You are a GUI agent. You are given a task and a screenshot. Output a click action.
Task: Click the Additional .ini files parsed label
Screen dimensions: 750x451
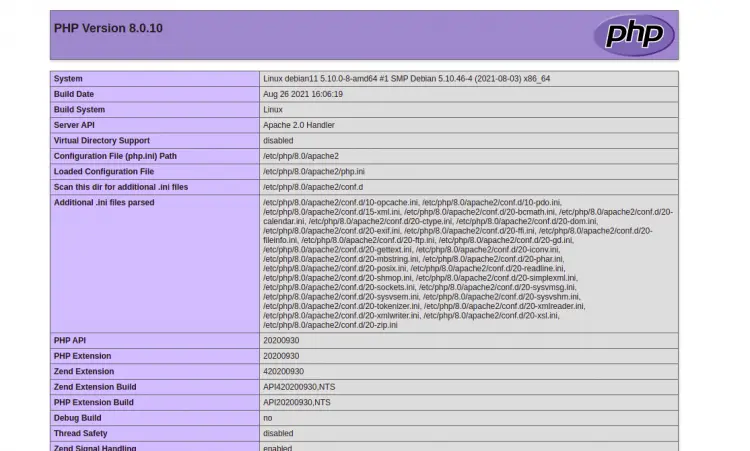click(x=104, y=203)
